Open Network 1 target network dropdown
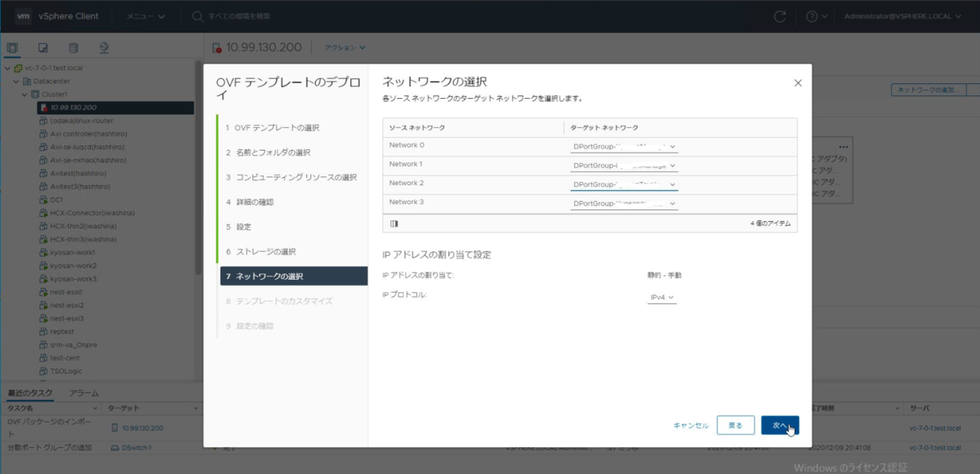Viewport: 980px width, 474px height. [x=625, y=166]
